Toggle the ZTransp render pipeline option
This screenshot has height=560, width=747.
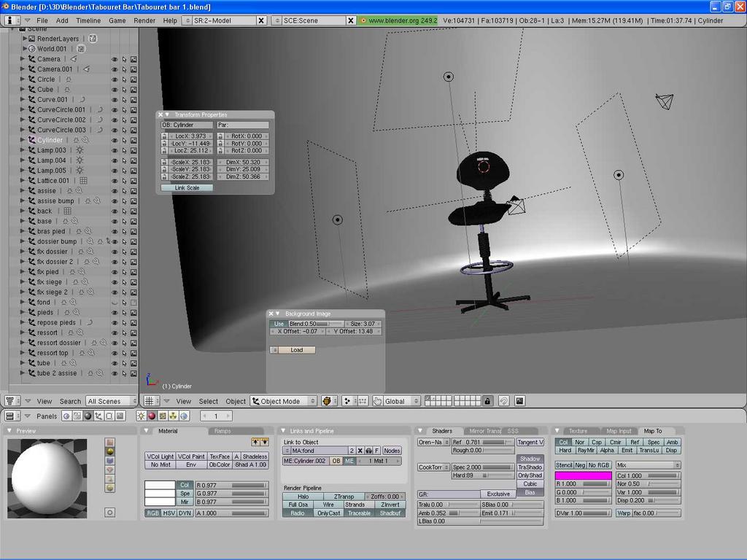click(344, 496)
